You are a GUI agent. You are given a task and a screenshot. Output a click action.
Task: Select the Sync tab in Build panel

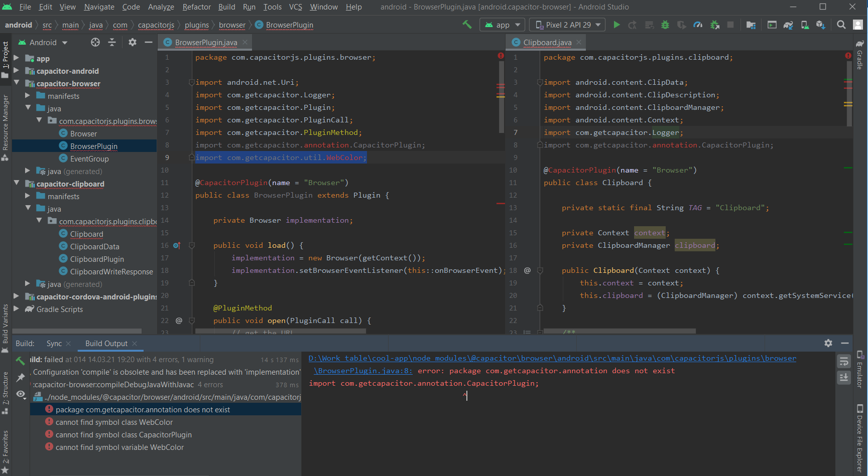pos(54,344)
